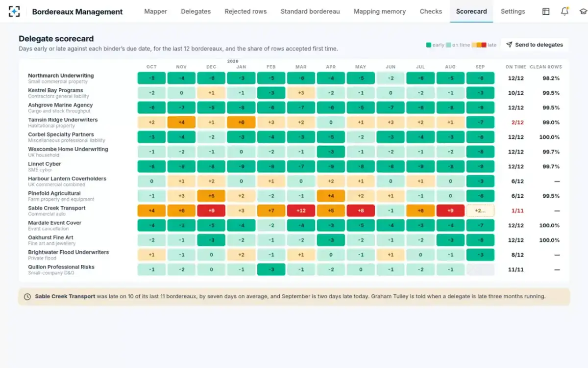588x368 pixels.
Task: Click Sable Creek Transport in the alert banner
Action: [65, 296]
